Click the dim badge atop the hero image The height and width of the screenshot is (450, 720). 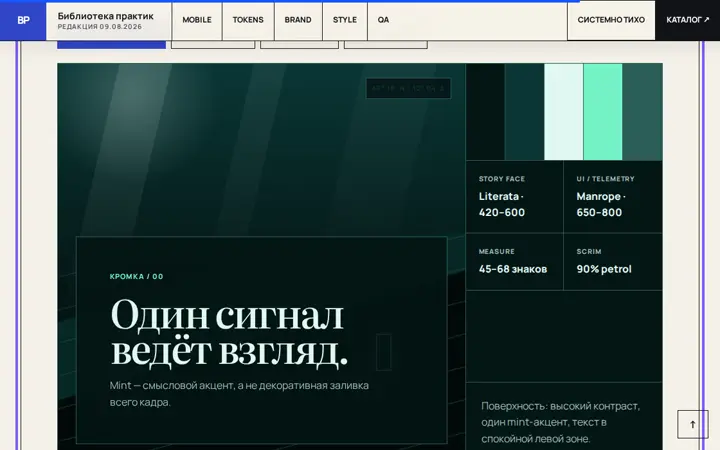(x=408, y=88)
